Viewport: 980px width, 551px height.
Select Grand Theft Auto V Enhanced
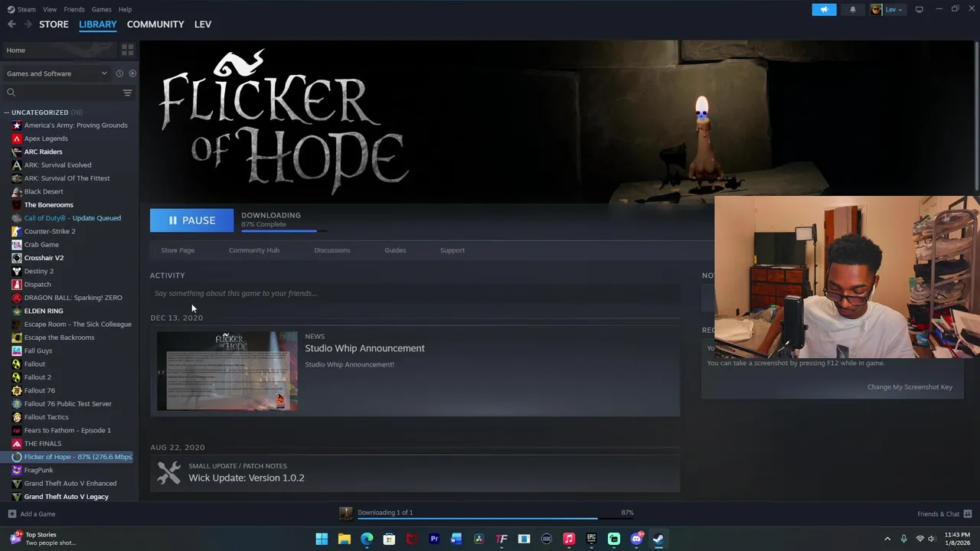click(69, 484)
